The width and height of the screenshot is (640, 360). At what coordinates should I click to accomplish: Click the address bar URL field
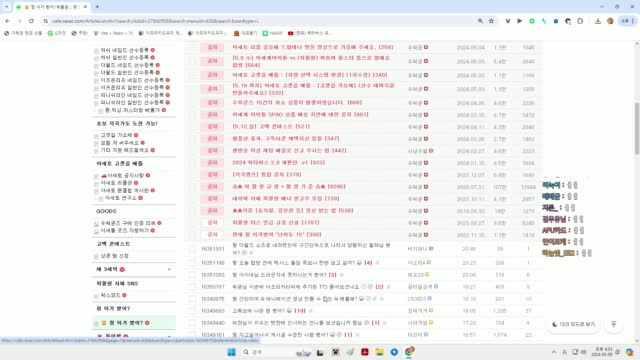point(261,21)
